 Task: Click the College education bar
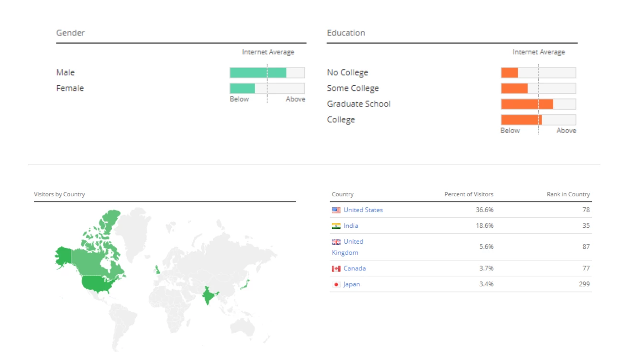[538, 120]
